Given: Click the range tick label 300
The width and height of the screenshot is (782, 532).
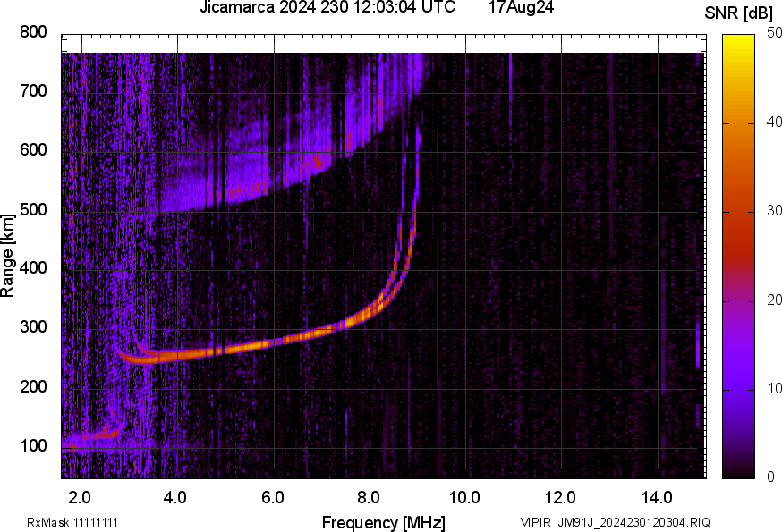Looking at the screenshot, I should [33, 327].
